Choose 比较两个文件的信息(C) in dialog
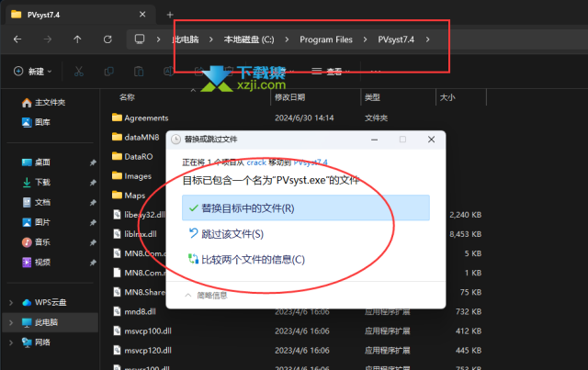 click(246, 260)
